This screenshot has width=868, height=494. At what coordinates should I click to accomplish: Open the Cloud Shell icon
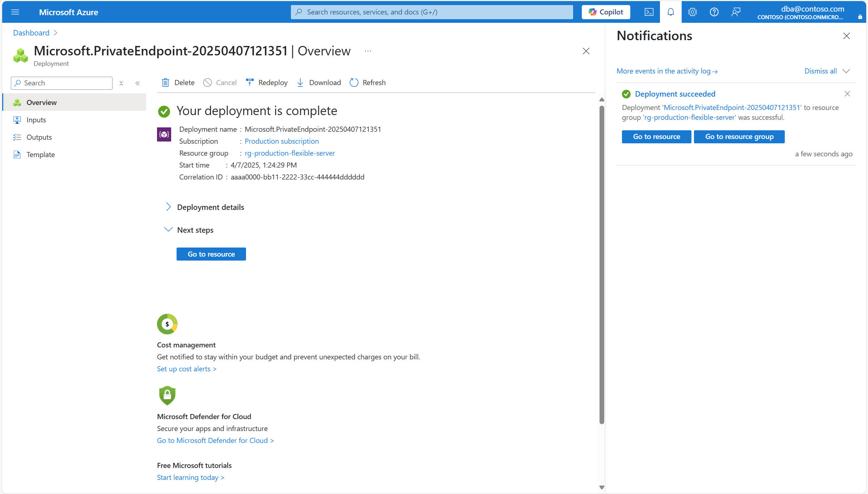[649, 12]
